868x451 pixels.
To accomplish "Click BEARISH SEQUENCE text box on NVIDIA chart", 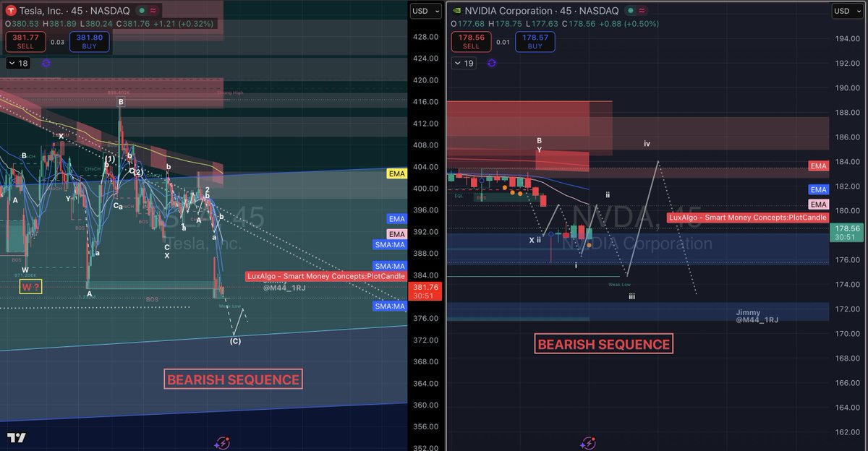I will [604, 344].
